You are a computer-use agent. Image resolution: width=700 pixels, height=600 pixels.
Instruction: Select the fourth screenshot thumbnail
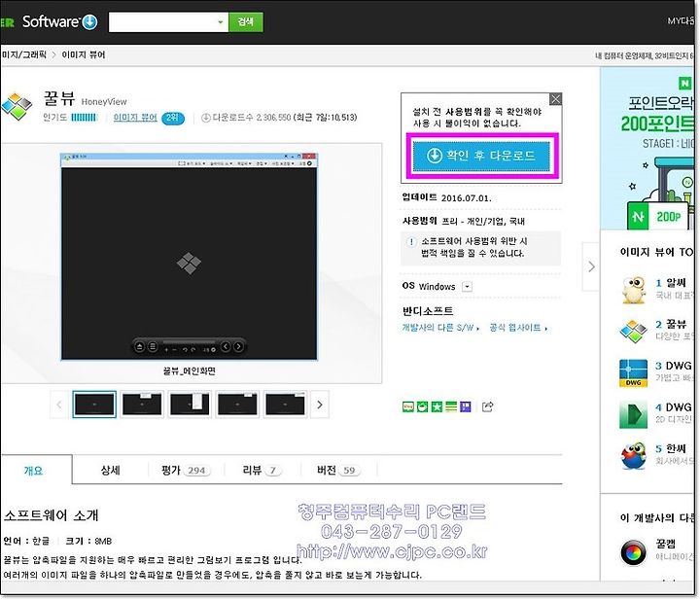(x=237, y=405)
